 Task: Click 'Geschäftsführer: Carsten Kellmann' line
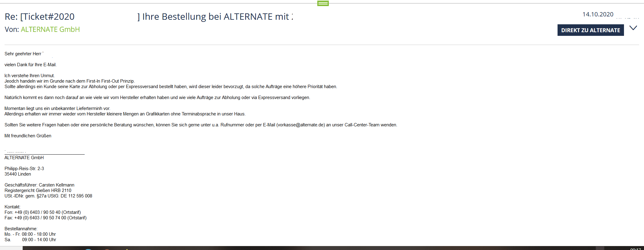39,185
